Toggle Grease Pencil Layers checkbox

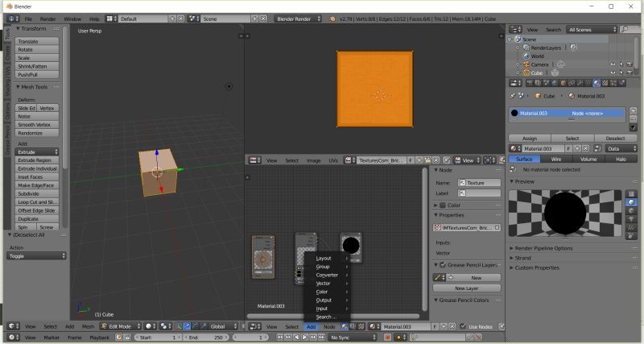[x=443, y=265]
